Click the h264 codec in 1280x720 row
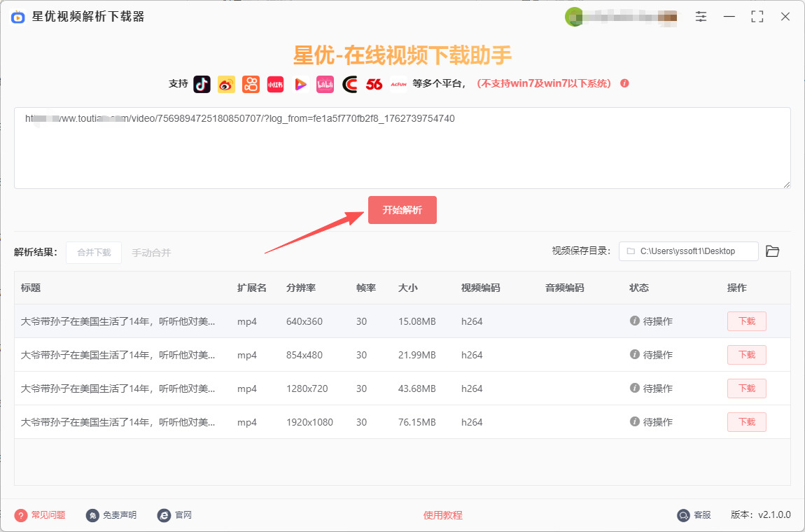 (472, 388)
